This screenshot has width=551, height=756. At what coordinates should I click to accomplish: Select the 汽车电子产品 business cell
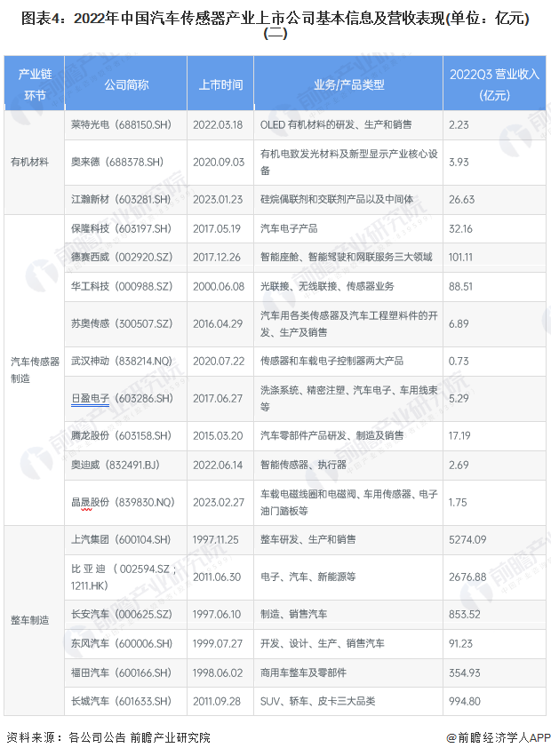pyautogui.click(x=348, y=229)
